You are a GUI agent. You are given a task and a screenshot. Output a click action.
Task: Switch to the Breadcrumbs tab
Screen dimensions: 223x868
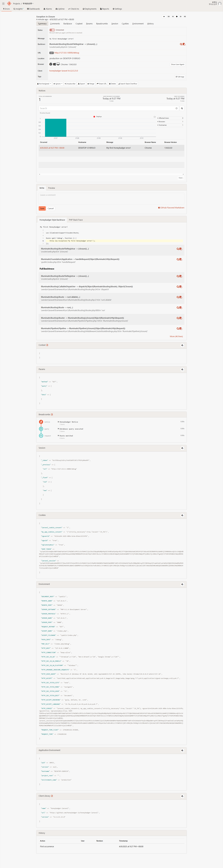pos(102,24)
